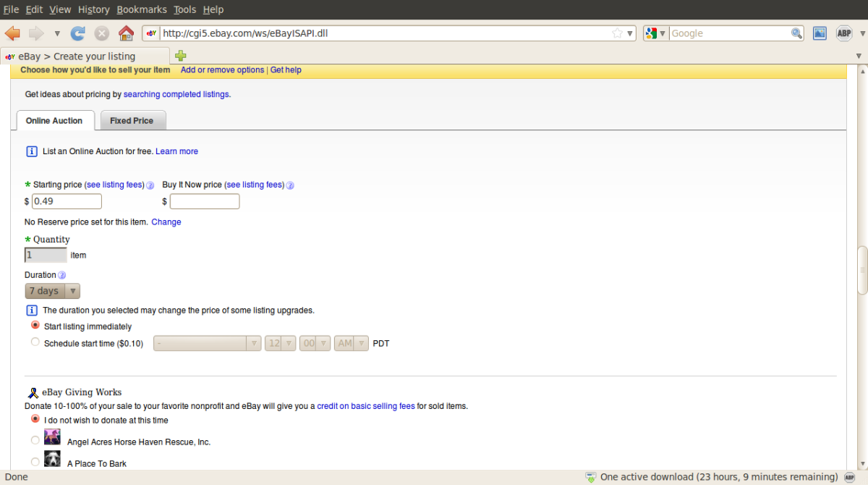Open the search engine selector dropdown
This screenshot has width=868, height=485.
(x=655, y=33)
